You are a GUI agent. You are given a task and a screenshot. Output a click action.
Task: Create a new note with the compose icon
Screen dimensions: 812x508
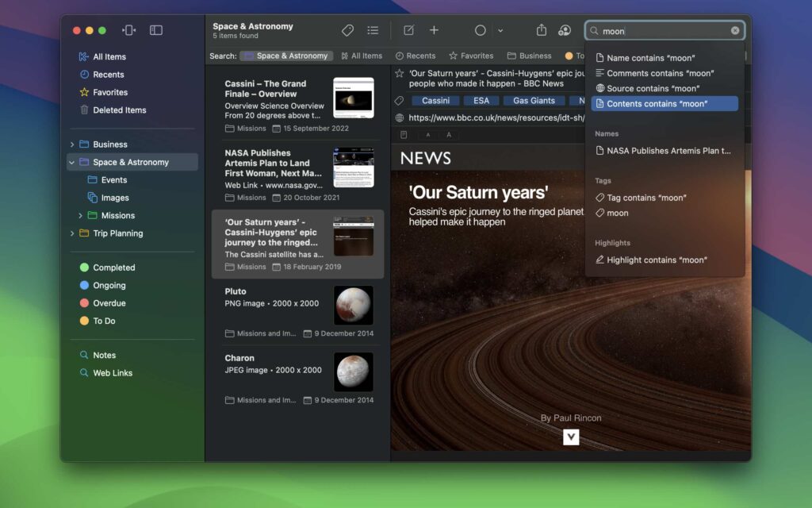(408, 30)
